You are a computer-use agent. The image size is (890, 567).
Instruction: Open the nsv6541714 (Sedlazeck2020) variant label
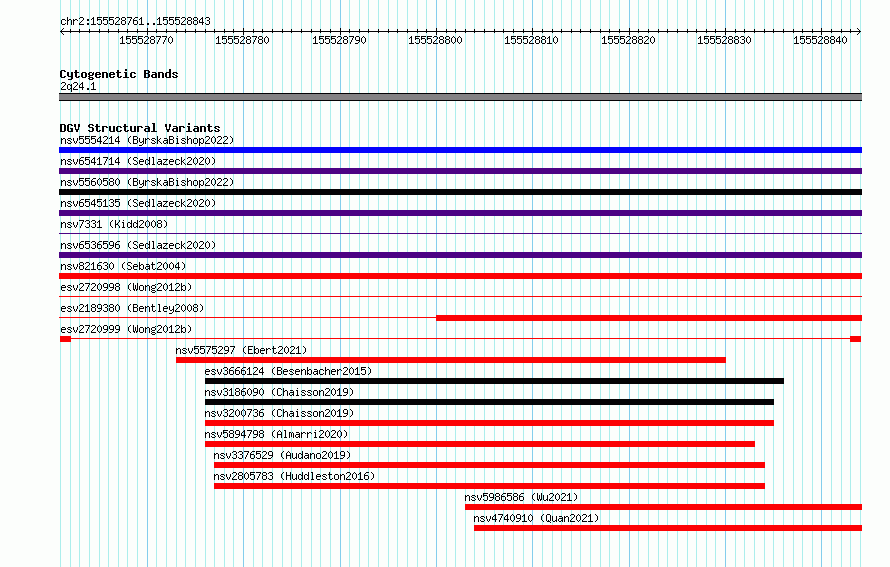click(x=138, y=161)
